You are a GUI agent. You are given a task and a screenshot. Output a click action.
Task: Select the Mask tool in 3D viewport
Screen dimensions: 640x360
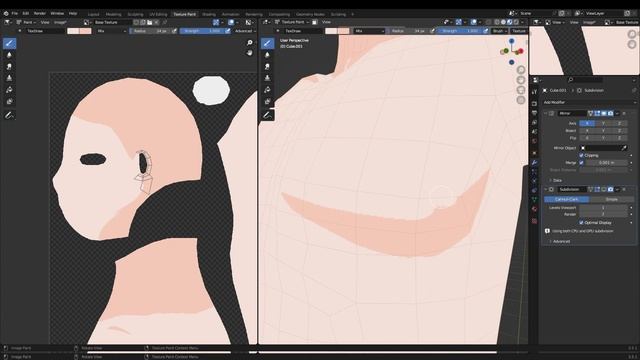point(267,101)
